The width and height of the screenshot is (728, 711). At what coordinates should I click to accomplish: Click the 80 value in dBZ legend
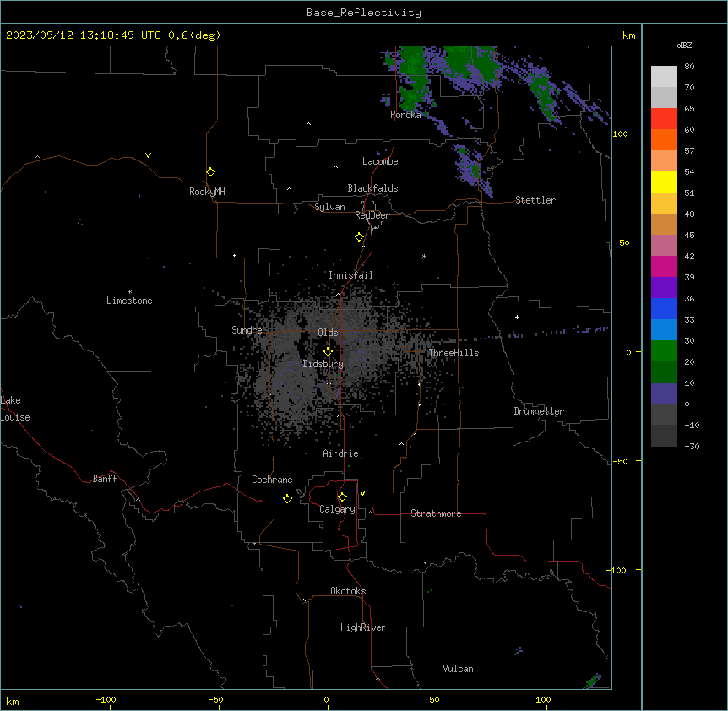click(x=689, y=67)
